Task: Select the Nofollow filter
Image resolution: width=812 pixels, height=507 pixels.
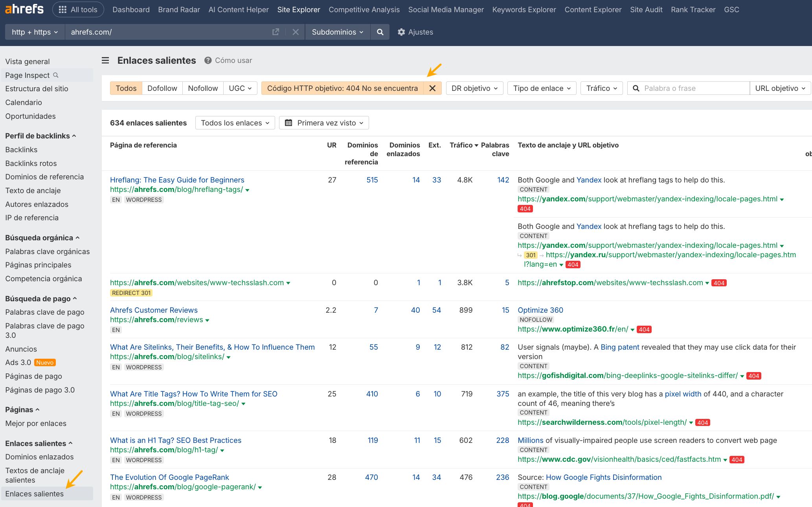Action: point(203,88)
